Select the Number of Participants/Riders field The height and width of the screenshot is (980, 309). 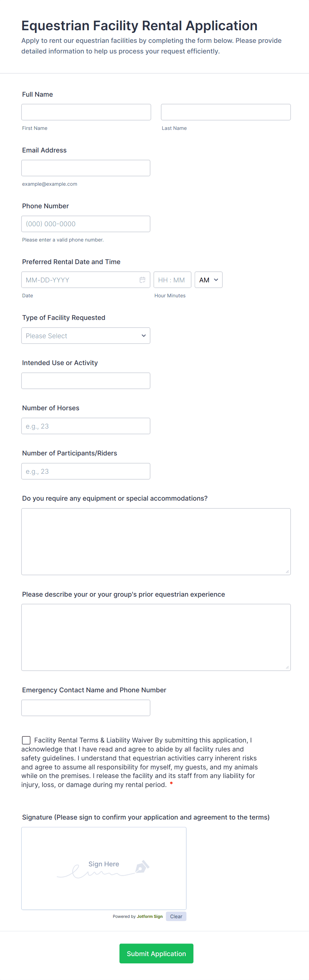coord(86,471)
